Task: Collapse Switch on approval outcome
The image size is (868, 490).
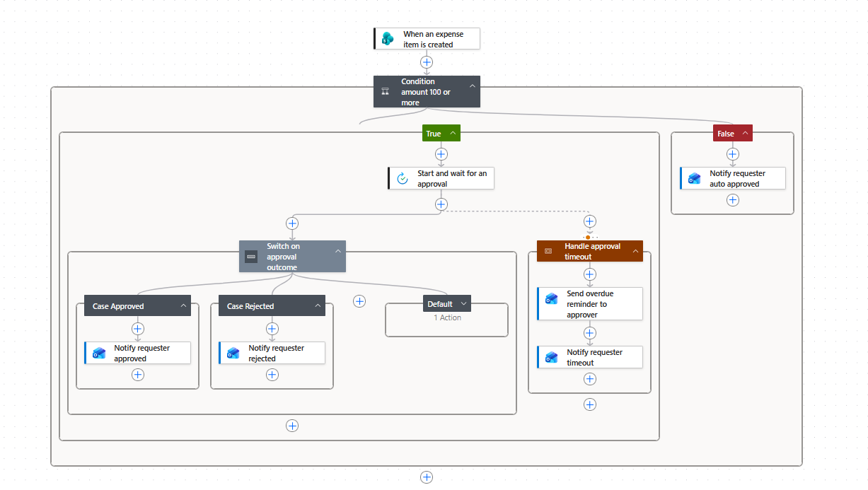Action: [x=338, y=250]
